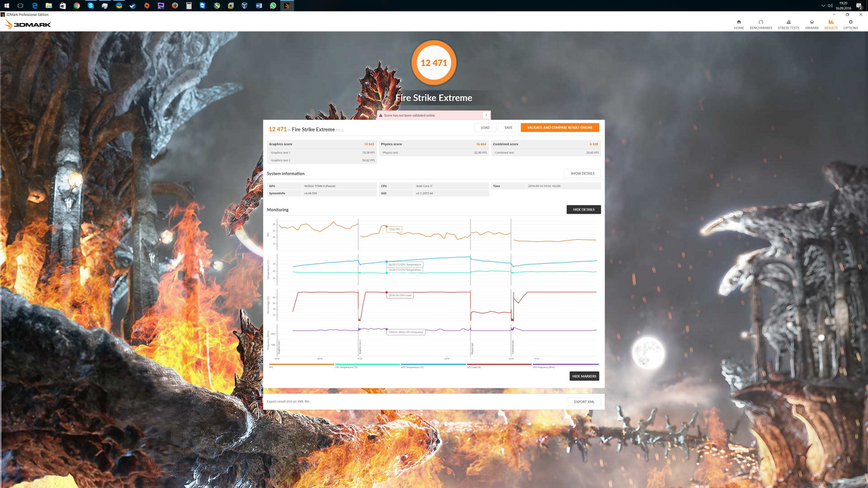The width and height of the screenshot is (868, 488).
Task: Open the VRMark tab
Action: (812, 24)
